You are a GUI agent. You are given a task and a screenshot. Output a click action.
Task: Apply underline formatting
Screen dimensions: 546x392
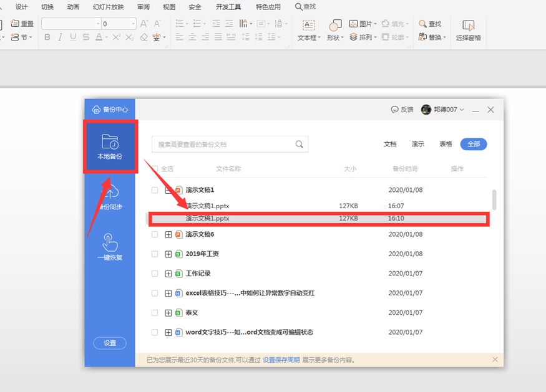pyautogui.click(x=73, y=37)
